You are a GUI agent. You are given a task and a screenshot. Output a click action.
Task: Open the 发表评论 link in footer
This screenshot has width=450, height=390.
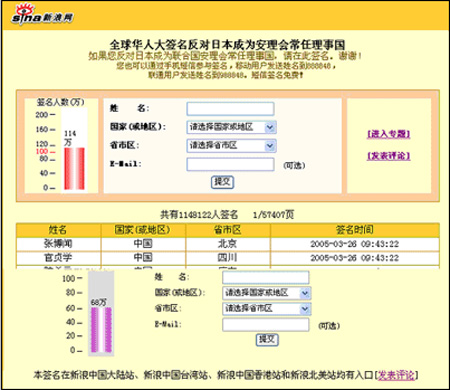coord(396,375)
